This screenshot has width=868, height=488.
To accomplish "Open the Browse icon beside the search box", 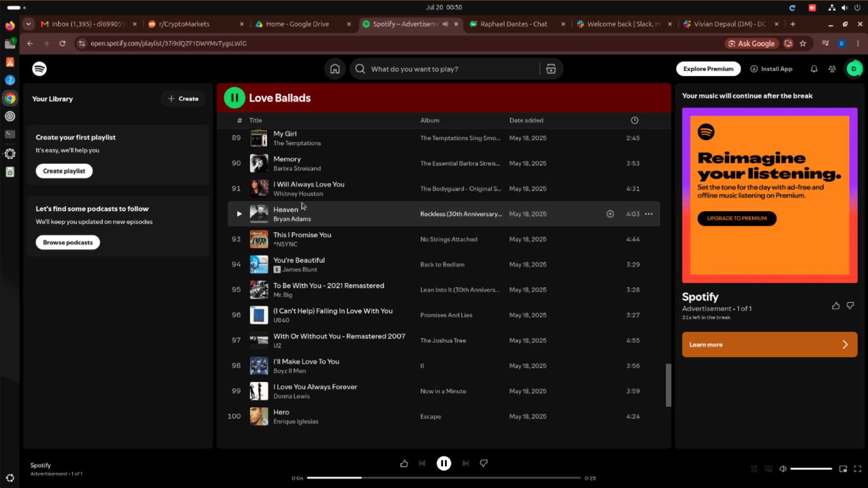I will tap(551, 69).
